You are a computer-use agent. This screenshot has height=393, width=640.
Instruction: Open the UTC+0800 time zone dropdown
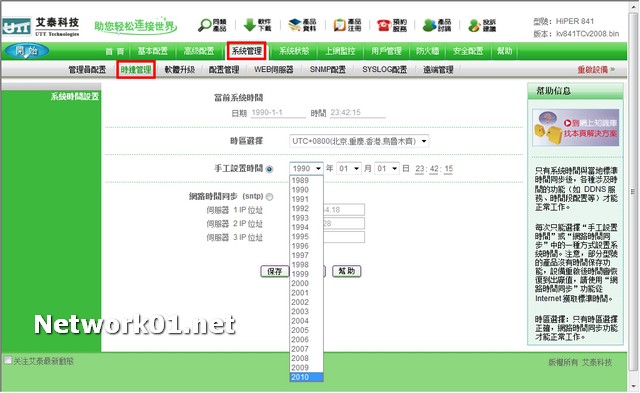(x=359, y=141)
